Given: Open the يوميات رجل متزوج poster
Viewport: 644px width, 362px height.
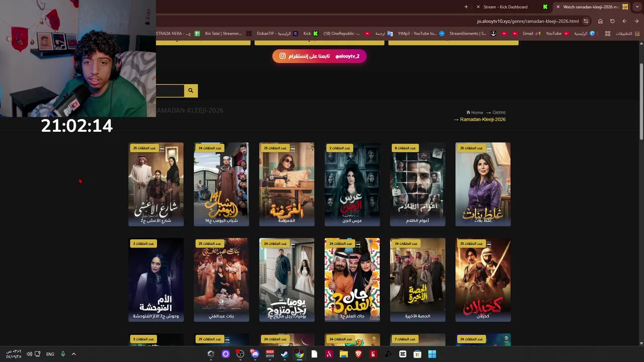Looking at the screenshot, I should [287, 280].
